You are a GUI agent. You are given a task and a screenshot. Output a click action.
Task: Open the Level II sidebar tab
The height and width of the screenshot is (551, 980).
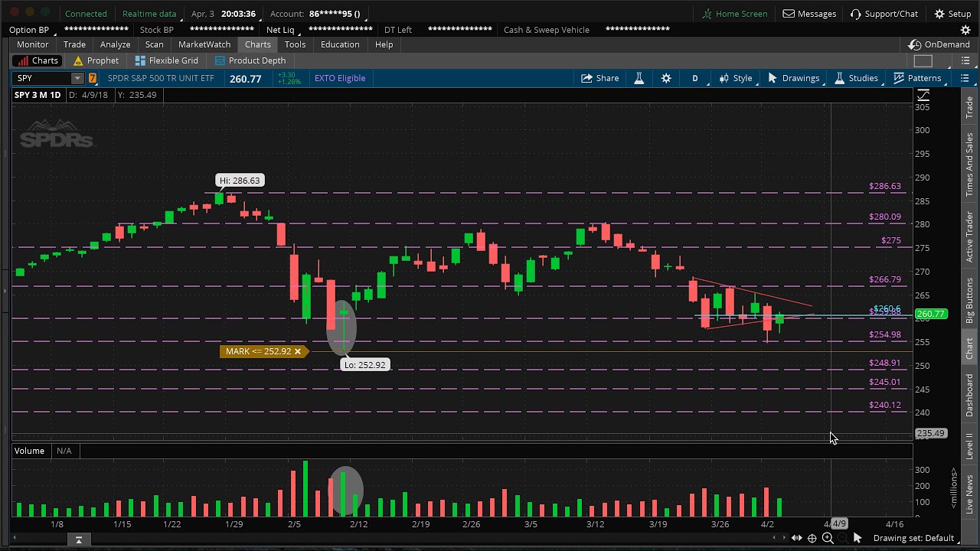click(x=969, y=446)
